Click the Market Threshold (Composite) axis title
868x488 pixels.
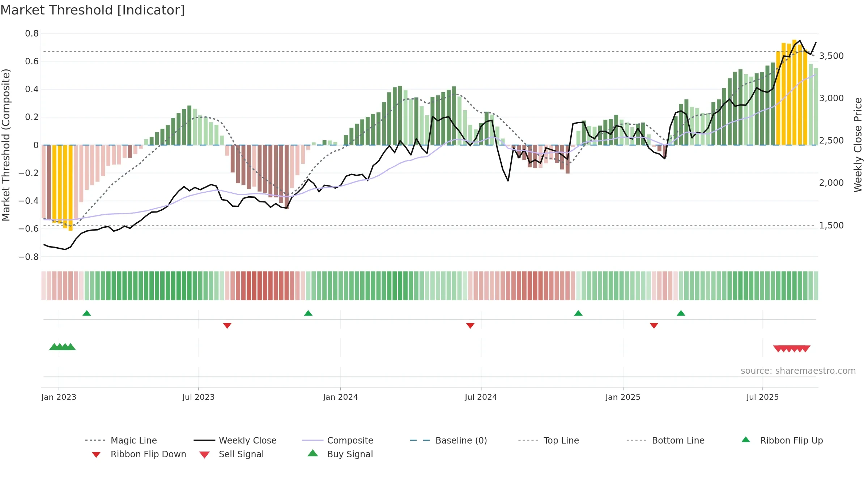[x=6, y=145]
